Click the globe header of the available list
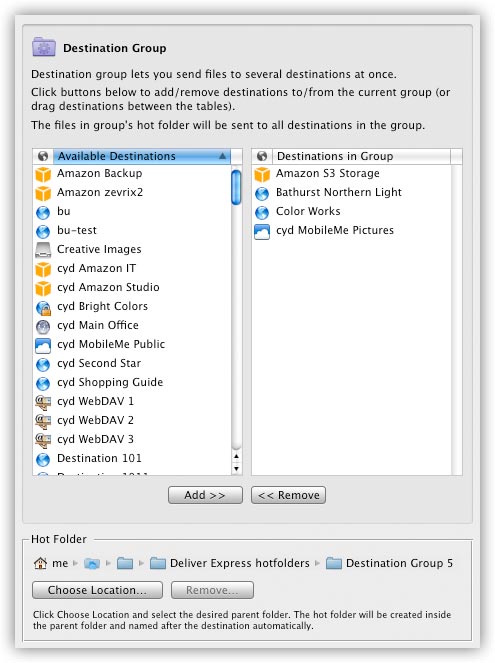Viewport: 495px width, 663px height. click(x=43, y=156)
